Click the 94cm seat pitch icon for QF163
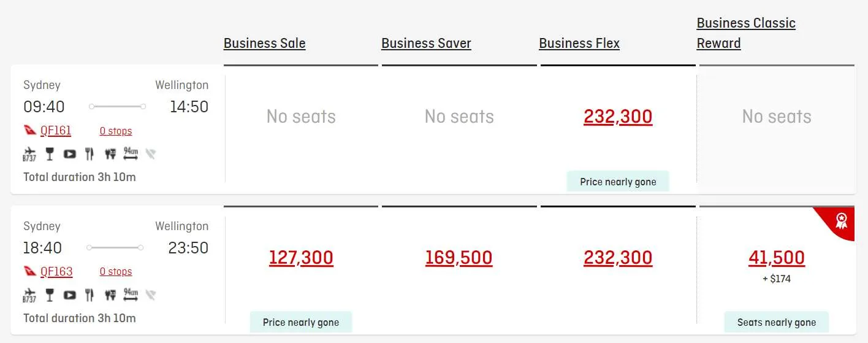Image resolution: width=868 pixels, height=343 pixels. [x=131, y=295]
